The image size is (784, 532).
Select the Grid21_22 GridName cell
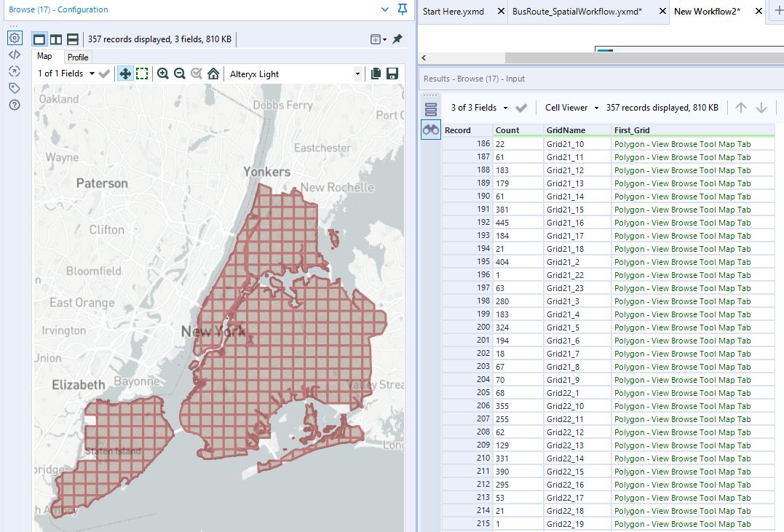click(x=577, y=275)
